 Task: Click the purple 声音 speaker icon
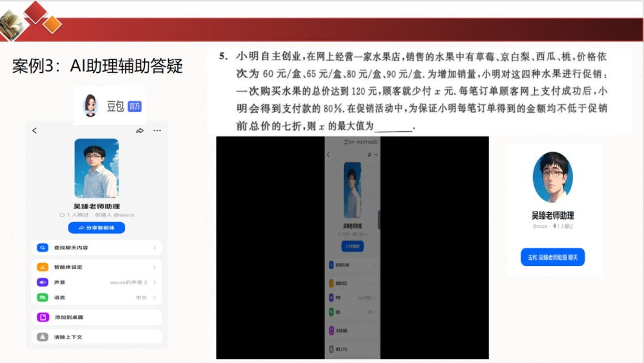[43, 282]
